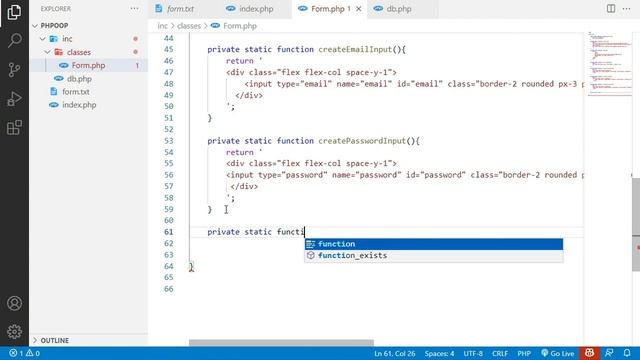Click the minimap code overview

click(x=610, y=64)
